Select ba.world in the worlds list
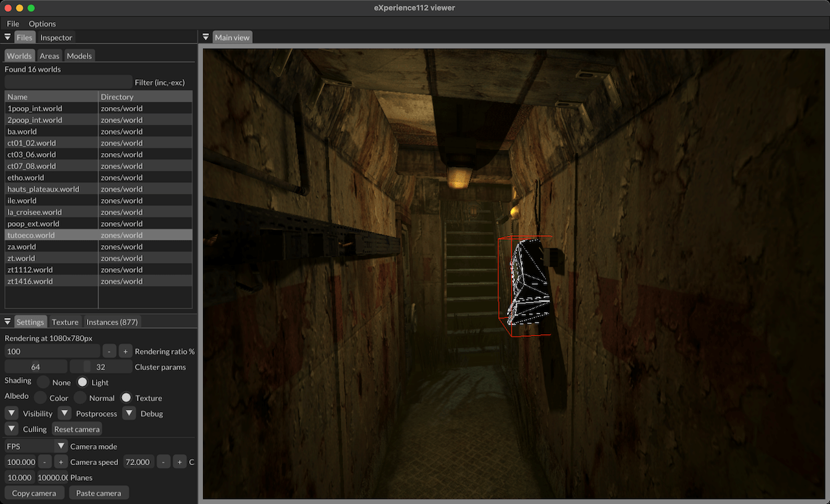Image resolution: width=830 pixels, height=504 pixels. click(x=99, y=132)
